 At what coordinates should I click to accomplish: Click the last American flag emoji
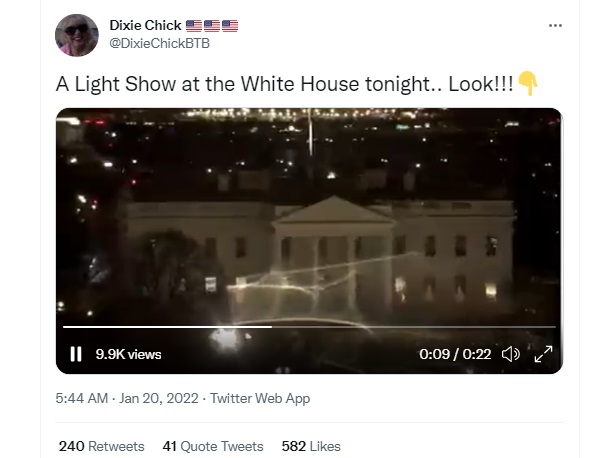click(230, 26)
